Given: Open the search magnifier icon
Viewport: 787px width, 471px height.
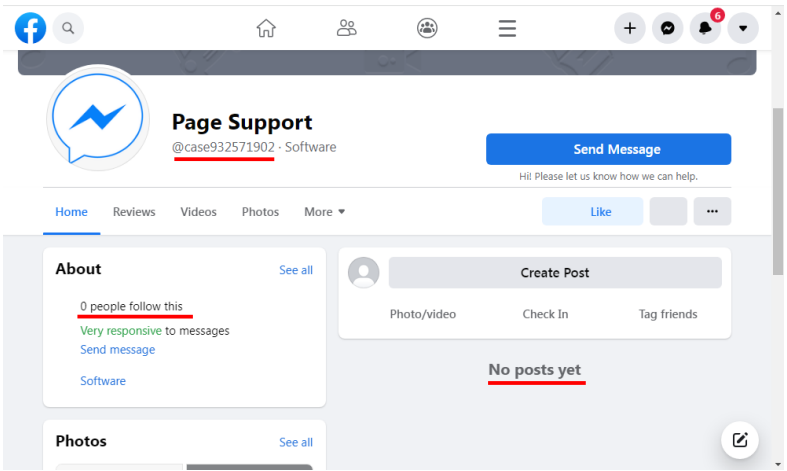Looking at the screenshot, I should 68,29.
